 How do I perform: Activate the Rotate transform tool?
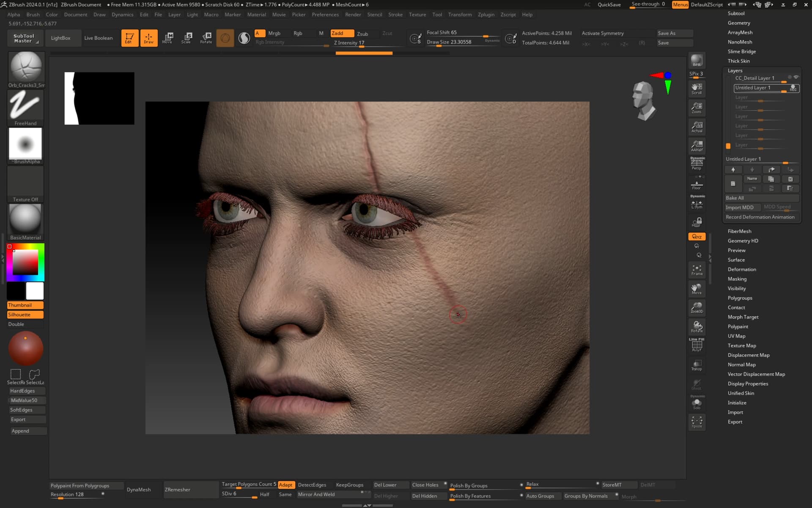(x=206, y=38)
